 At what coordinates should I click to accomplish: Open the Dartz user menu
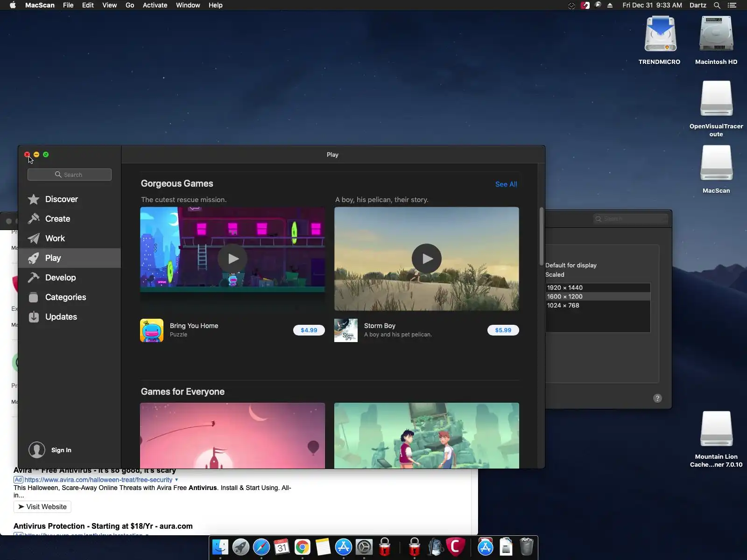click(x=698, y=5)
